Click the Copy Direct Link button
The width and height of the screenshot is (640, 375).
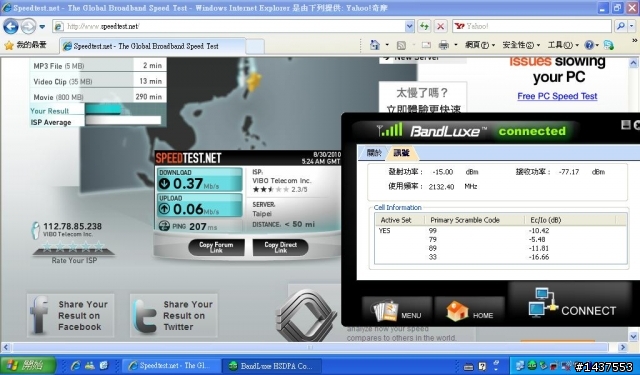coord(280,247)
